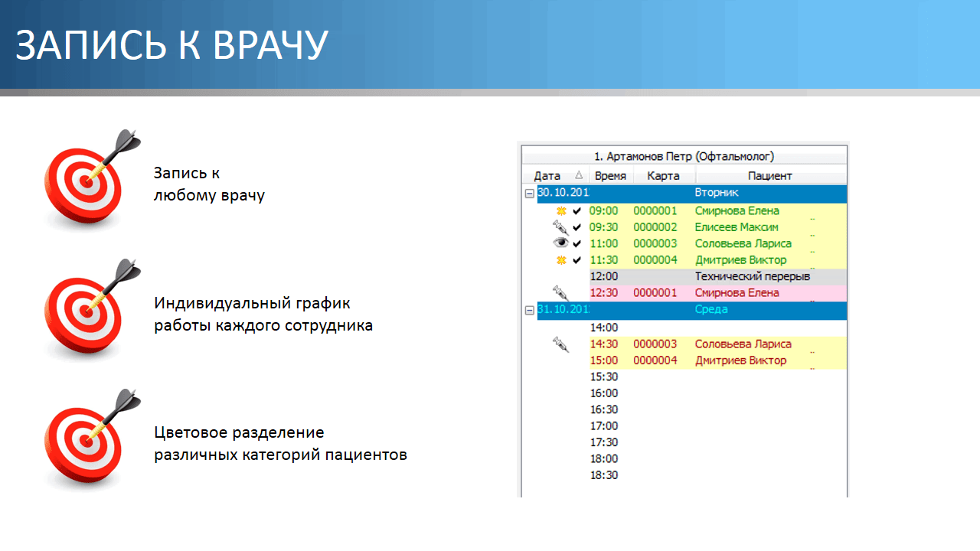
Task: Click patient Соловьева Лариса at 11:00
Action: [743, 244]
